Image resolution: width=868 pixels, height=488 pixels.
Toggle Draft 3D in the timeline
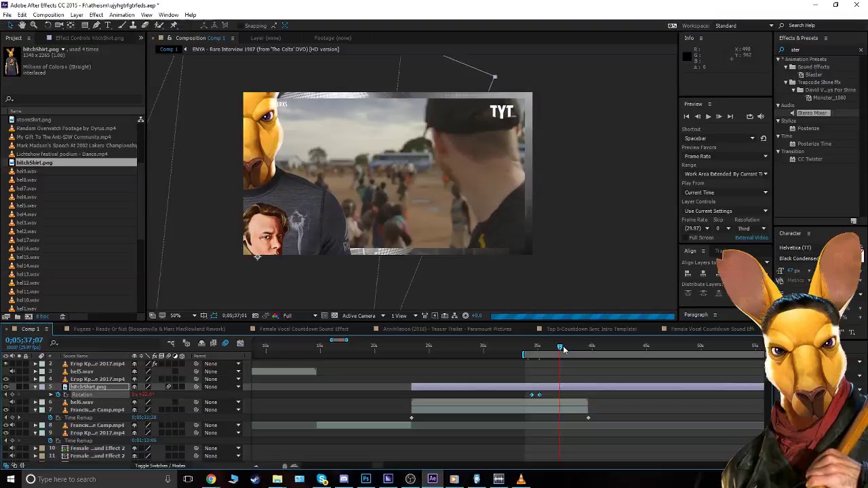click(186, 343)
